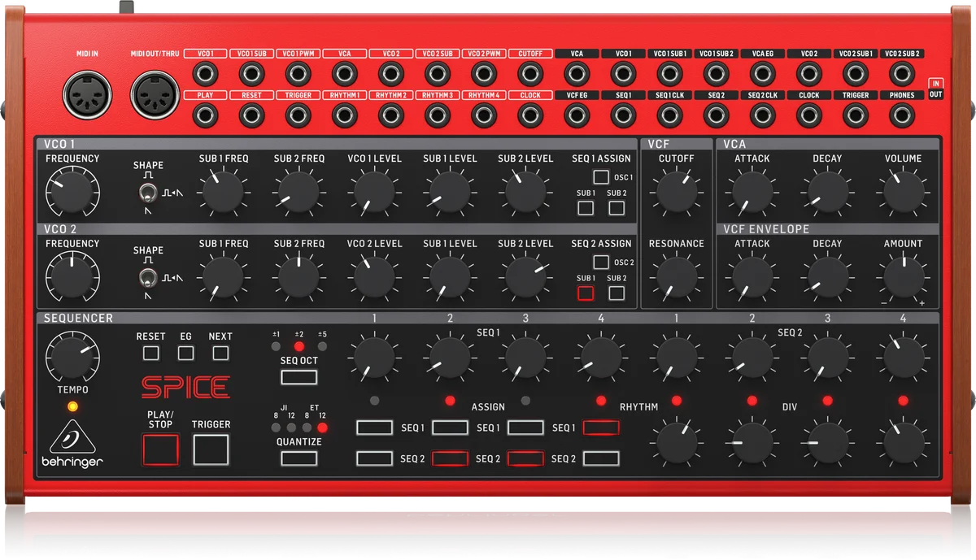Select the VCA EG output jack
976x560 pixels.
pyautogui.click(x=763, y=75)
